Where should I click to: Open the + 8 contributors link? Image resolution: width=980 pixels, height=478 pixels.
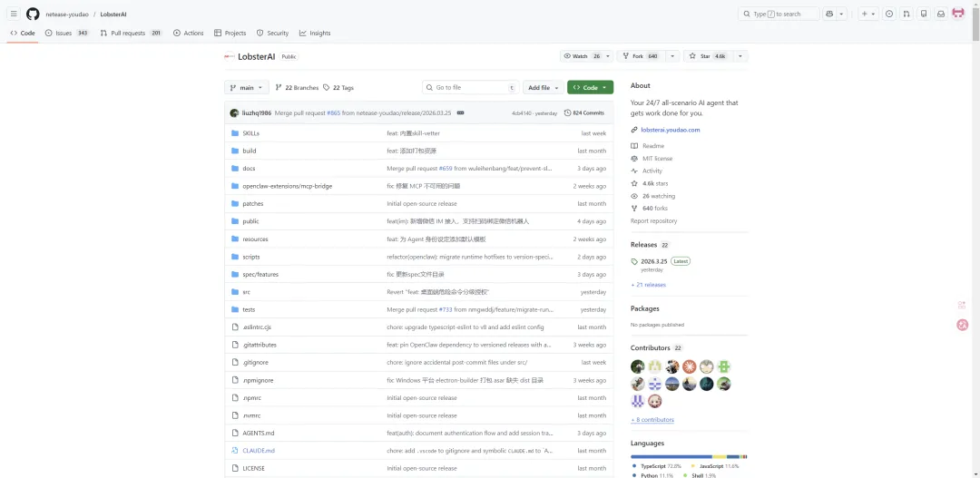652,420
